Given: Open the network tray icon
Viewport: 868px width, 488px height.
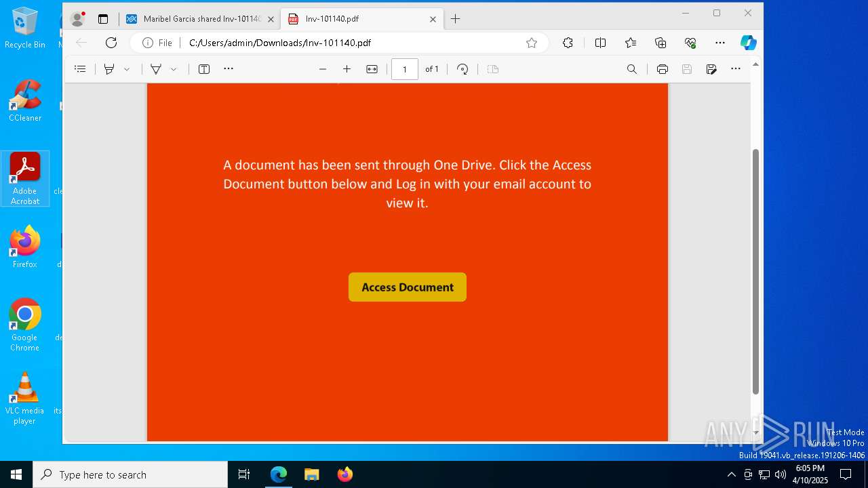Looking at the screenshot, I should [x=764, y=474].
